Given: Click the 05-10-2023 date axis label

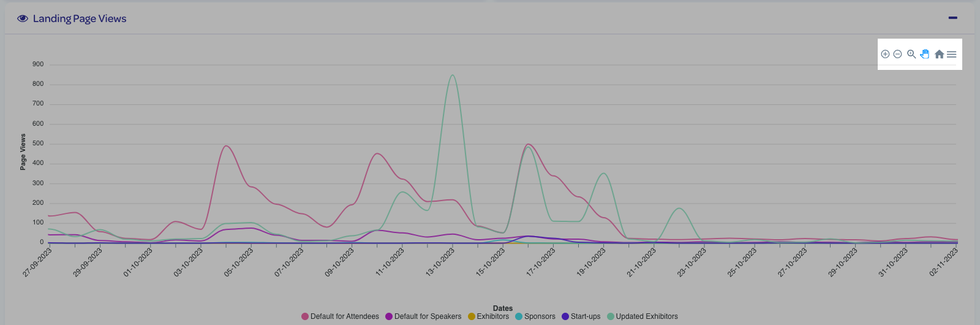Looking at the screenshot, I should (x=239, y=261).
